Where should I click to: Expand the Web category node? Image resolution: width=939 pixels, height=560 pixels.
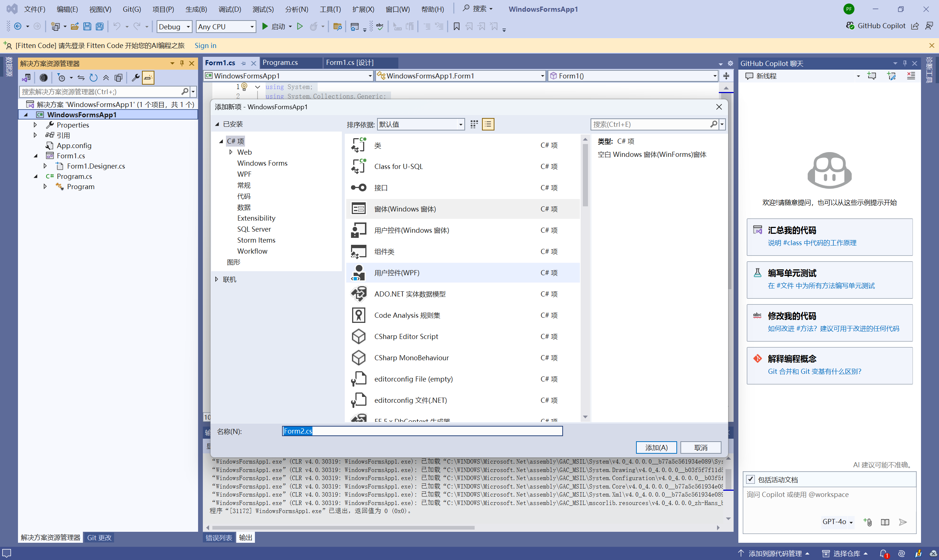(x=231, y=152)
